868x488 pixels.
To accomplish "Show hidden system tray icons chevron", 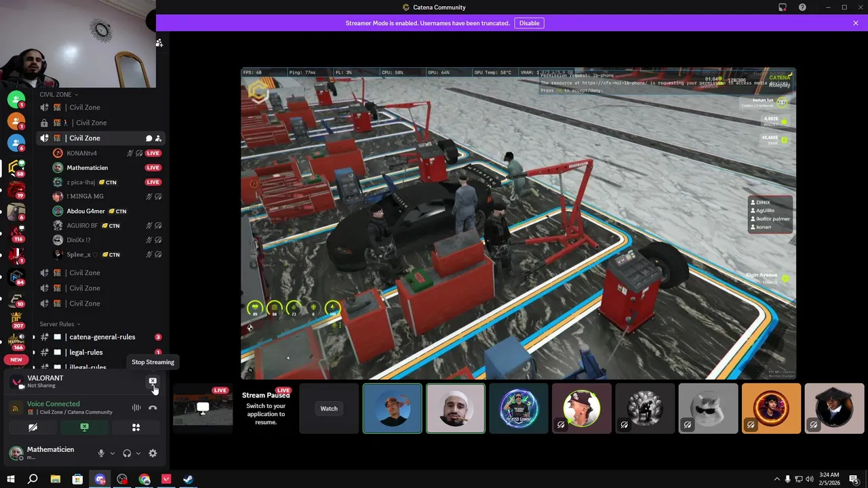I will 777,479.
